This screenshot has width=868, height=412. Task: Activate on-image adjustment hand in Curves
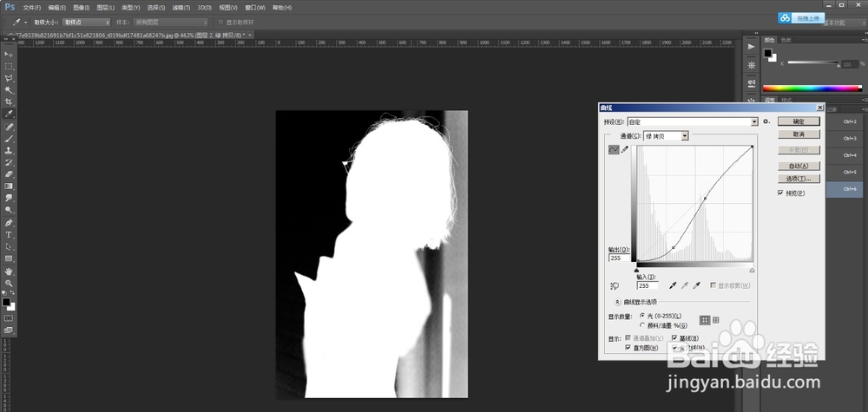615,286
